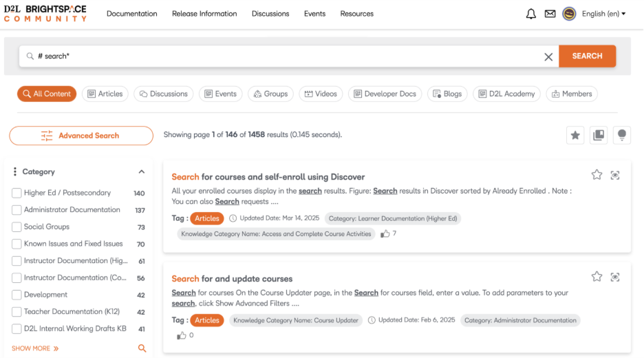
Task: Check the Higher Ed / Postsecondary filter
Action: click(17, 193)
